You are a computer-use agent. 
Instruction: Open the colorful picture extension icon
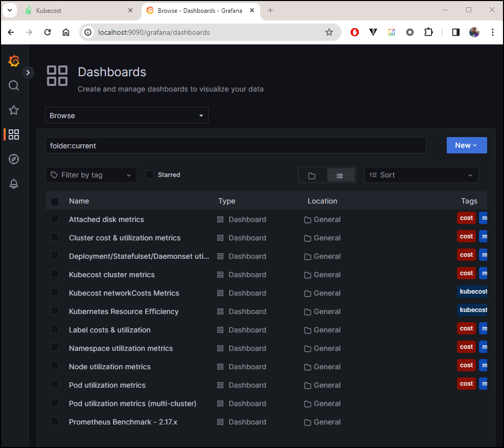[392, 32]
